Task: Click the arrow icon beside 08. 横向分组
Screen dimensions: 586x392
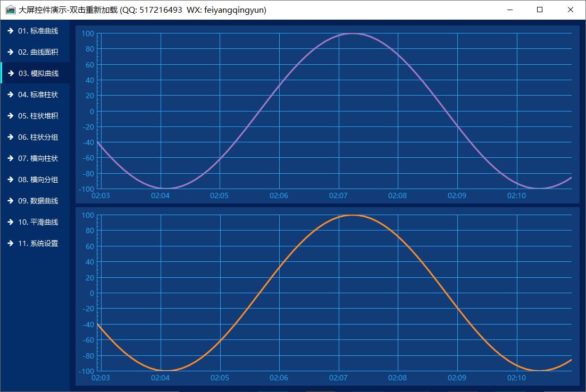Action: point(10,180)
